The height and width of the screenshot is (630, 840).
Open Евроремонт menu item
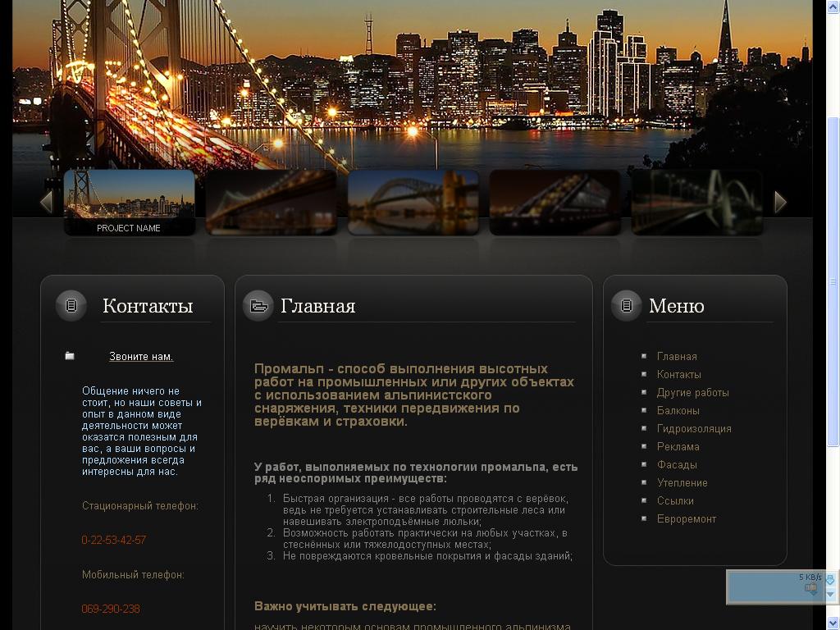[x=687, y=518]
